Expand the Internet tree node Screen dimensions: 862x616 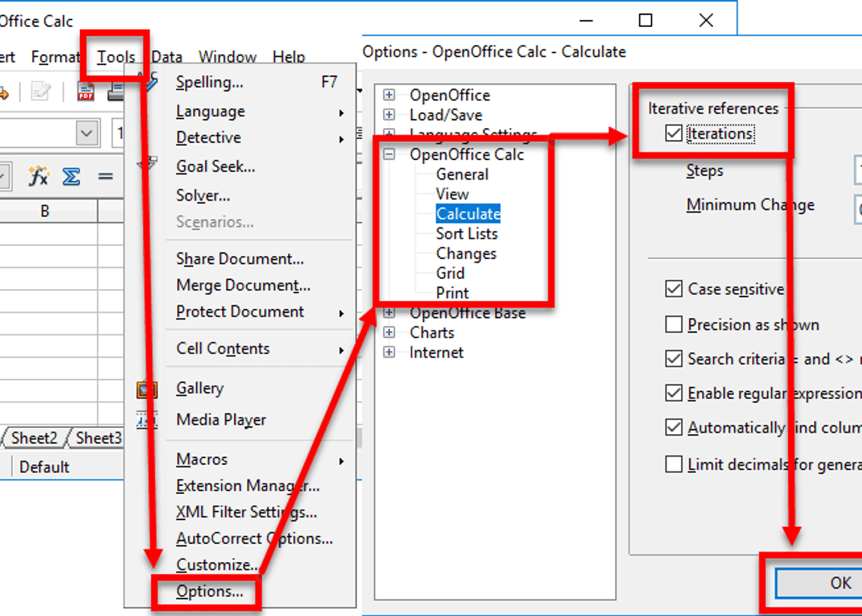coord(389,353)
